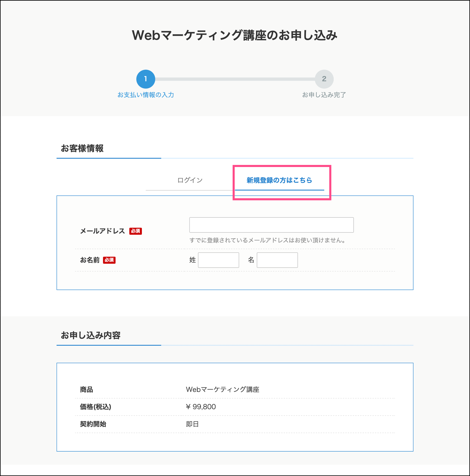Image resolution: width=470 pixels, height=476 pixels.
Task: Click the お申し込み完了 step label
Action: coord(324,95)
